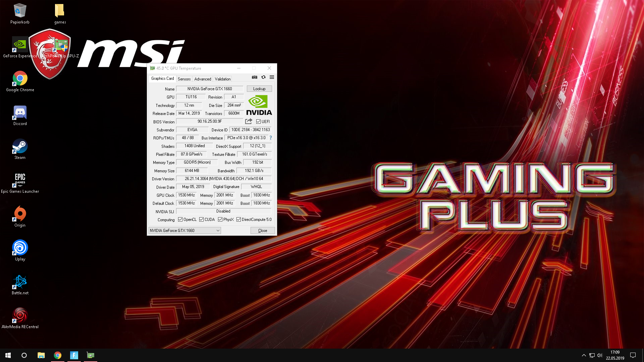Toggle the PhysX checkbox

pos(220,220)
